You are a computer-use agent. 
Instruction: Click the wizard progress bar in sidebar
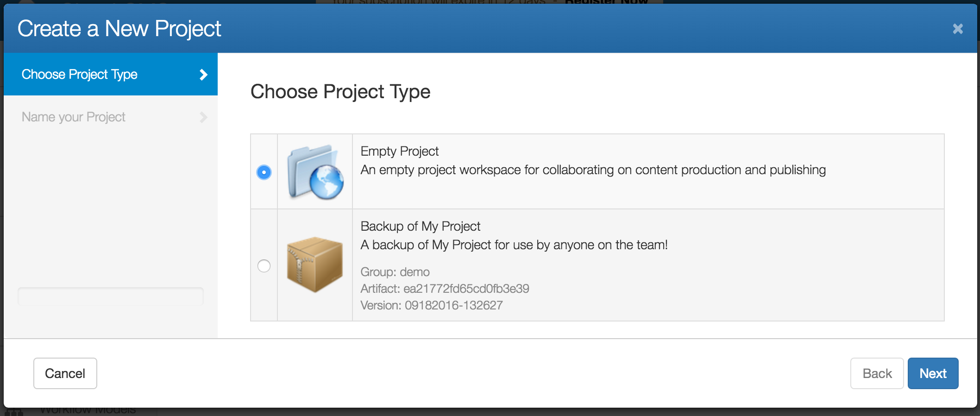tap(111, 296)
